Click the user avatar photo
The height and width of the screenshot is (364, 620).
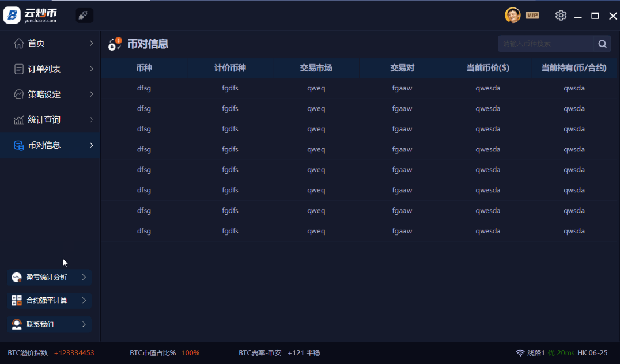click(512, 15)
